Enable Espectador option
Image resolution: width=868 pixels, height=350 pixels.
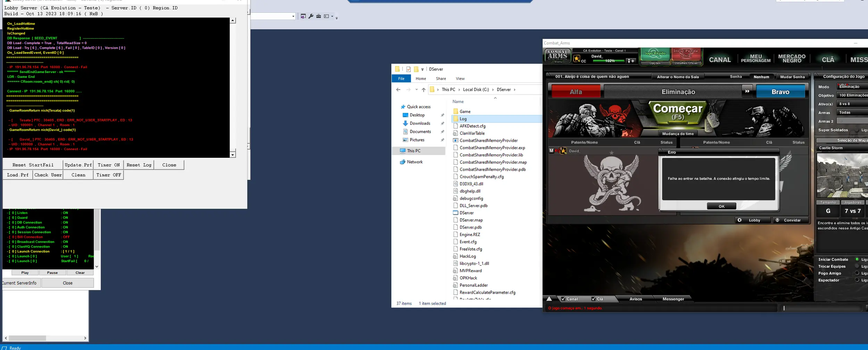[x=857, y=280]
